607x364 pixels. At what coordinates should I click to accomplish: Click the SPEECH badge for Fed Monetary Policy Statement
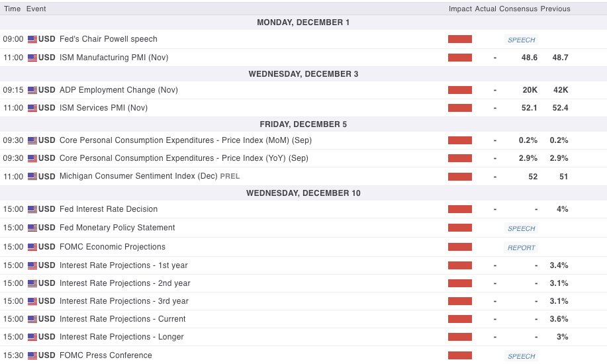click(521, 228)
